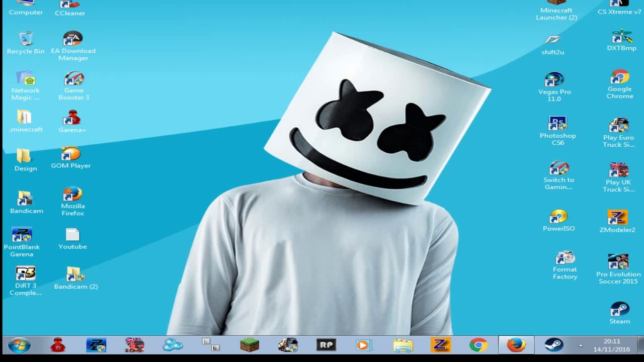Select the DiRT 3 Complete shortcut
This screenshot has height=362, width=644.
(26, 281)
